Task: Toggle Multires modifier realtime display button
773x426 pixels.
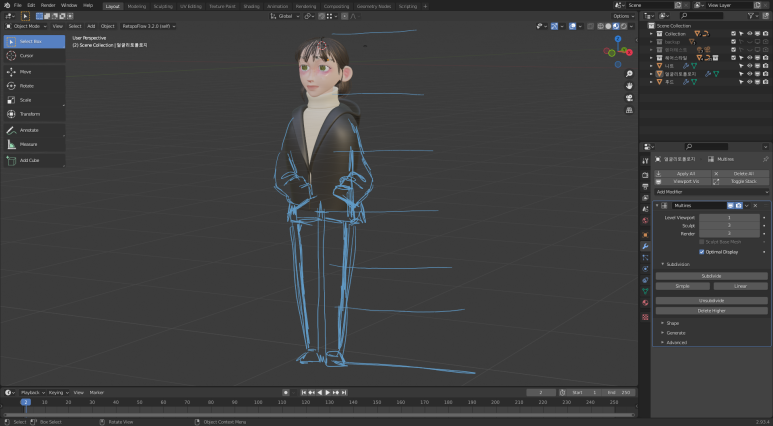Action: coord(731,206)
